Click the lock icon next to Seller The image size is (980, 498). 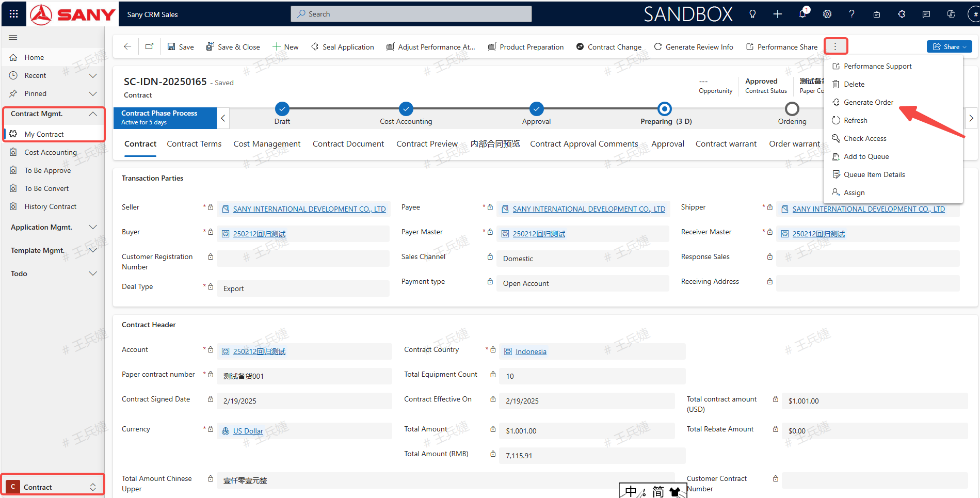pos(210,207)
